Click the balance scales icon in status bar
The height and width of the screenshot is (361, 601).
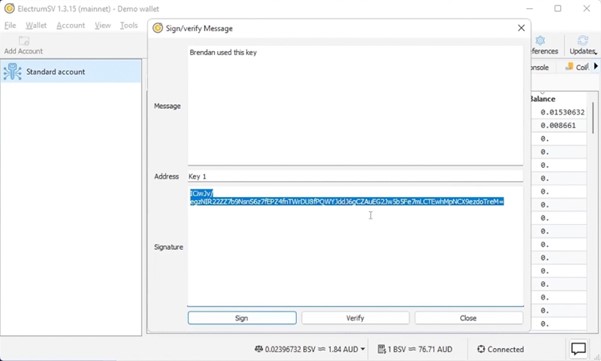pos(259,349)
